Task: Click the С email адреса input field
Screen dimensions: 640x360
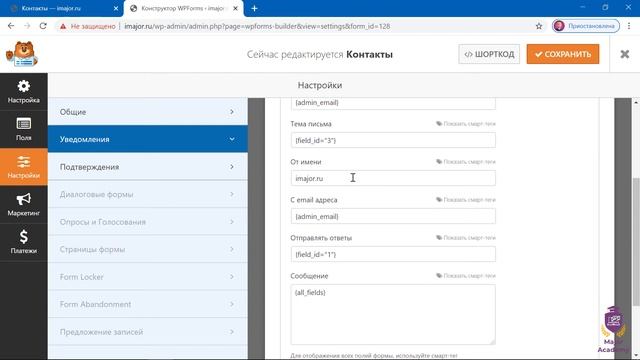Action: coord(393,216)
